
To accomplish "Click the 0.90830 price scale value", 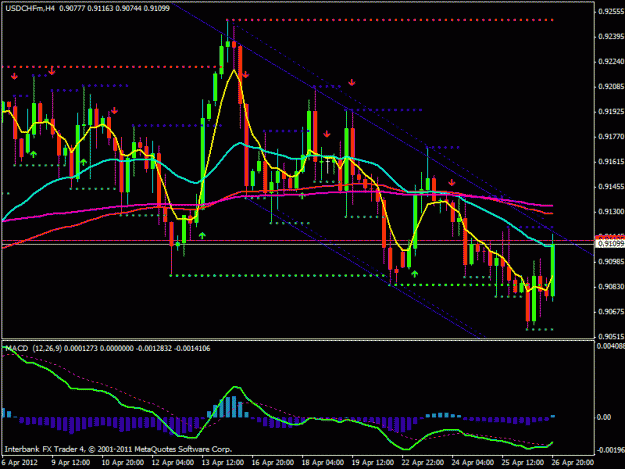I will (611, 287).
